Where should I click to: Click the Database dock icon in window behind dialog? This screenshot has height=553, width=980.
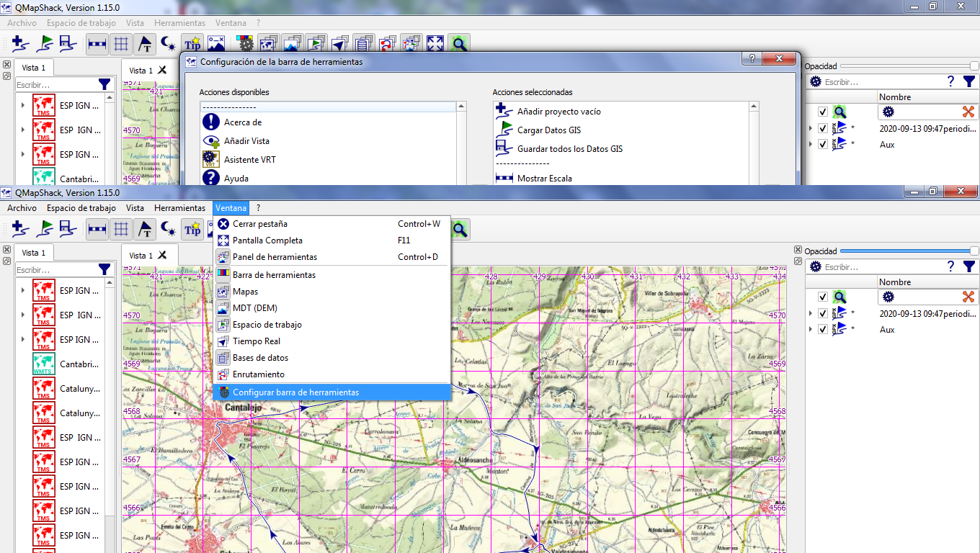[364, 44]
